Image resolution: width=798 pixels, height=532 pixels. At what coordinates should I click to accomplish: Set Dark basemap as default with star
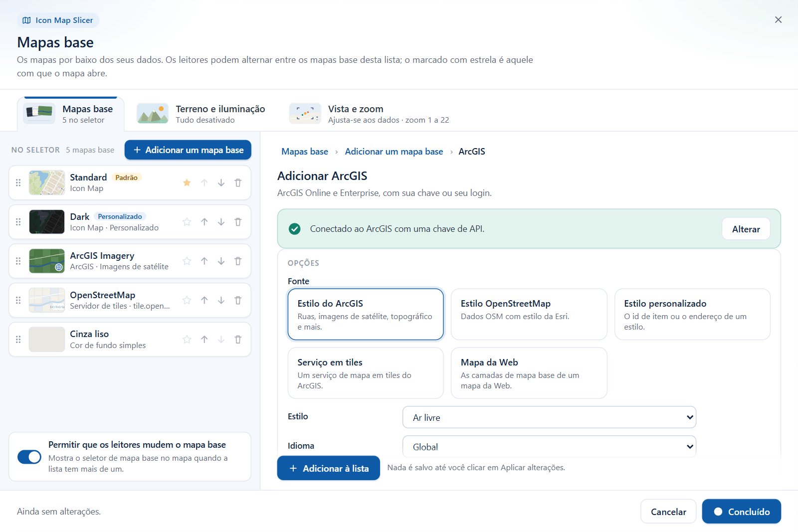[x=187, y=222]
